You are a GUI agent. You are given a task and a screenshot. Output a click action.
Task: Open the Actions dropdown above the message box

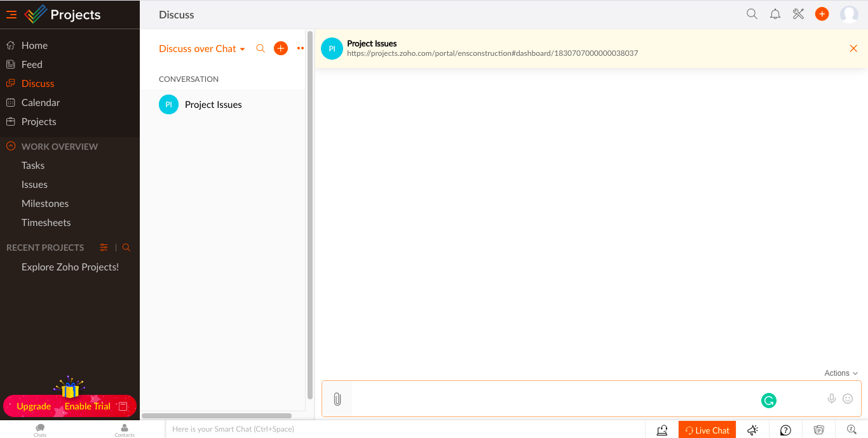click(x=841, y=373)
